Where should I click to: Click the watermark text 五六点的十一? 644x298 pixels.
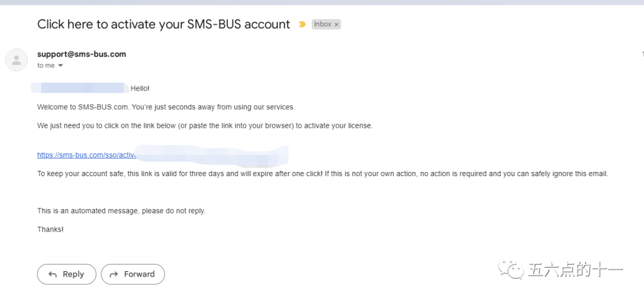pos(575,271)
